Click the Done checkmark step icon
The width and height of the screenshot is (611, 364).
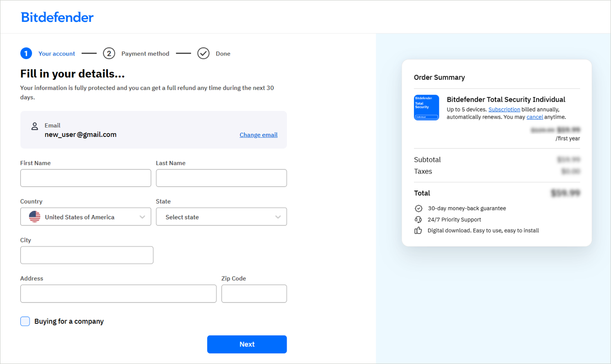pyautogui.click(x=203, y=53)
